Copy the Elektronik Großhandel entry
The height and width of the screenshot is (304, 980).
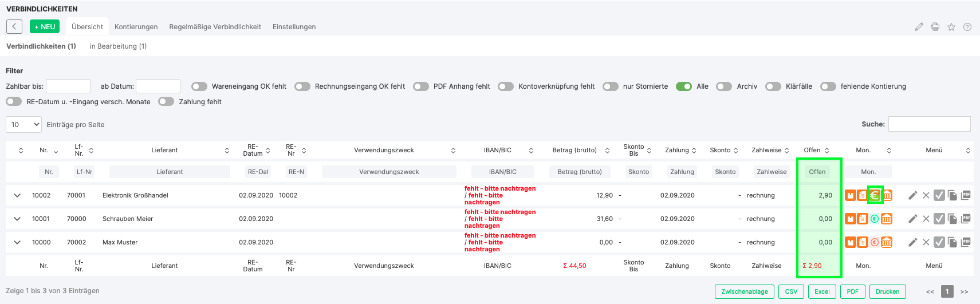pos(953,195)
